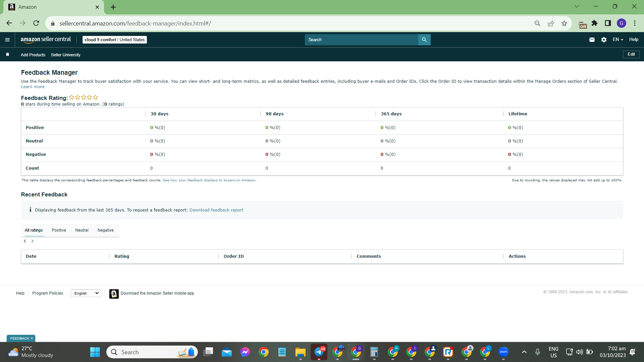Click the browser address bar URL
This screenshot has width=644, height=362.
click(x=135, y=23)
